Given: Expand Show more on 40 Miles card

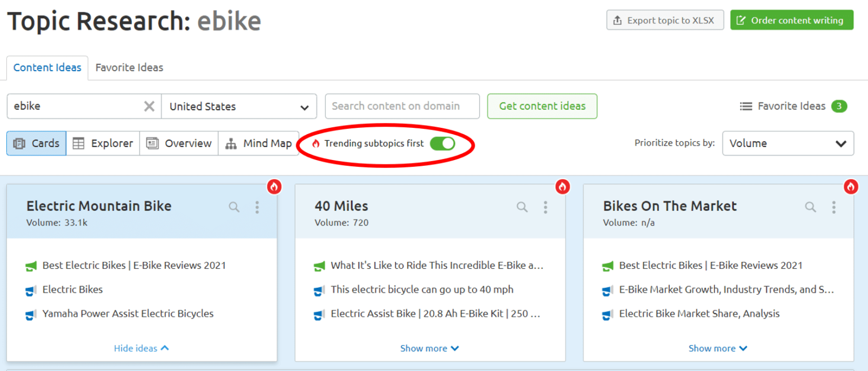Looking at the screenshot, I should tap(429, 348).
